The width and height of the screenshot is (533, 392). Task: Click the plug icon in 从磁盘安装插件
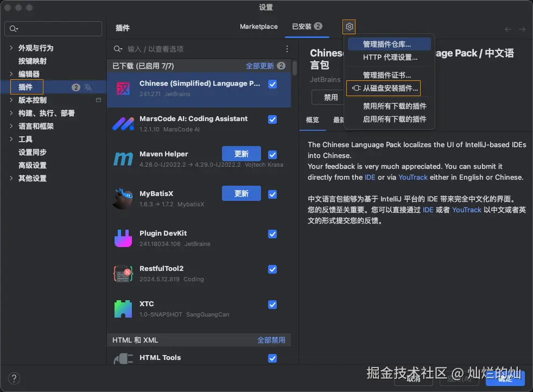click(x=356, y=88)
